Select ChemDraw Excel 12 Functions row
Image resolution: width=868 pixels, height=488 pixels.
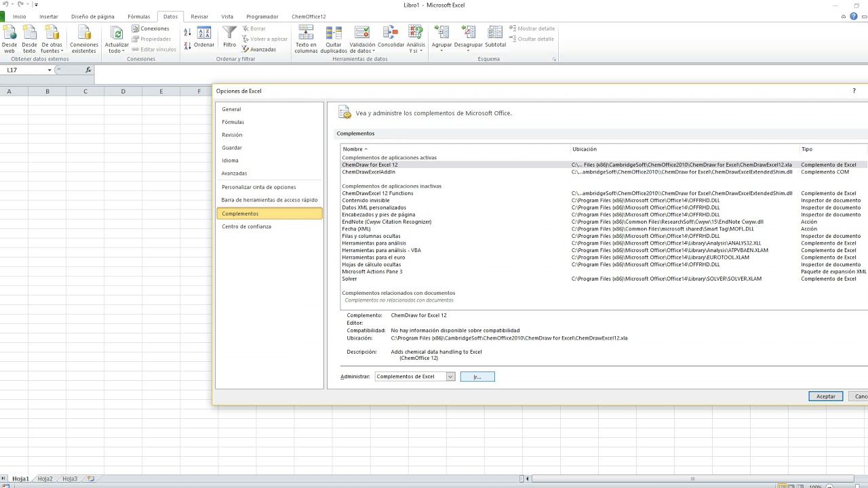point(604,193)
